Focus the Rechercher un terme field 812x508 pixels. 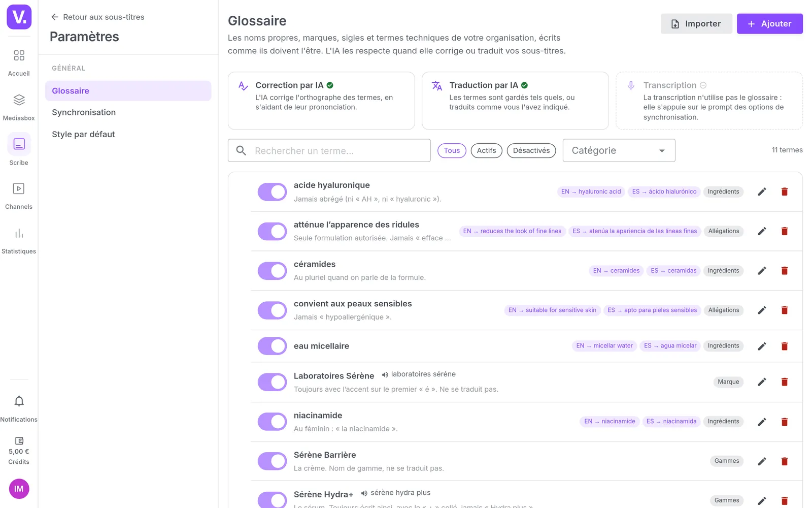[329, 150]
